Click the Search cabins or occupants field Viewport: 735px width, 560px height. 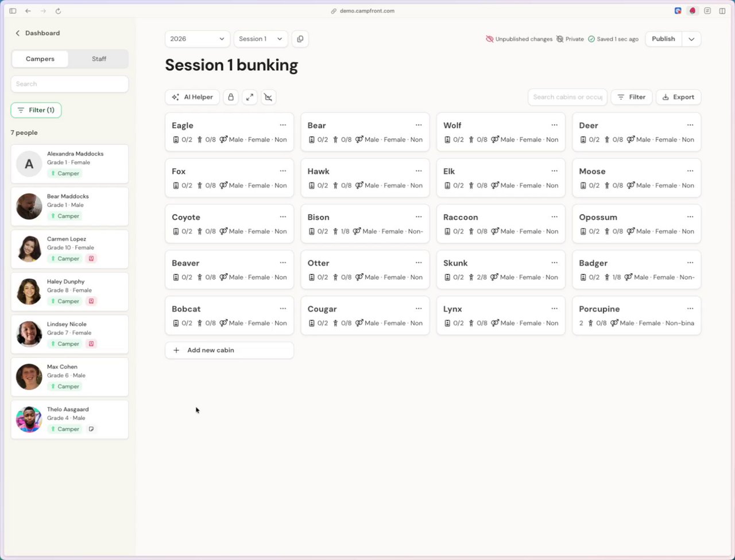[567, 97]
